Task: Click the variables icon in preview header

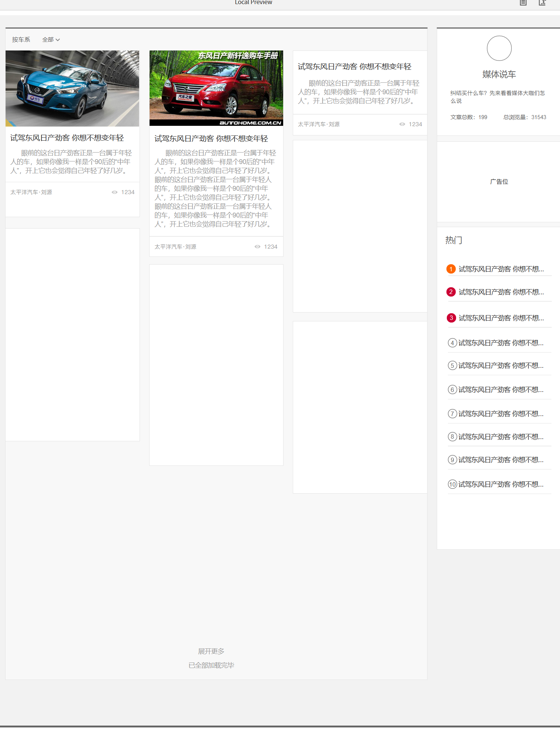Action: pyautogui.click(x=542, y=3)
